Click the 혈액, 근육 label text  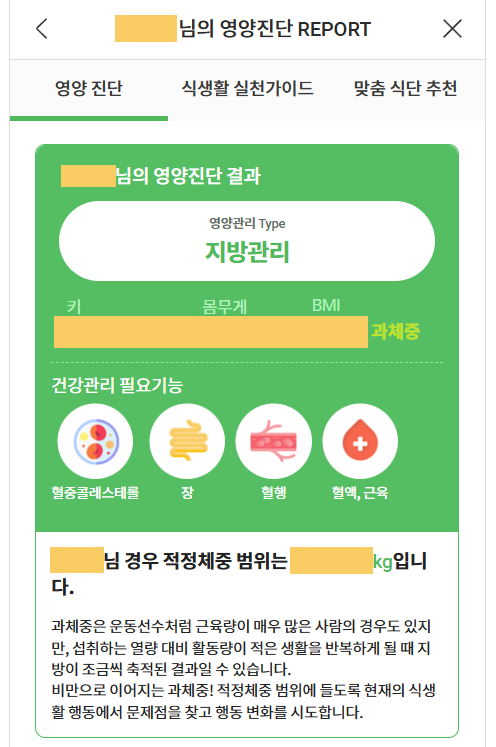coord(360,493)
